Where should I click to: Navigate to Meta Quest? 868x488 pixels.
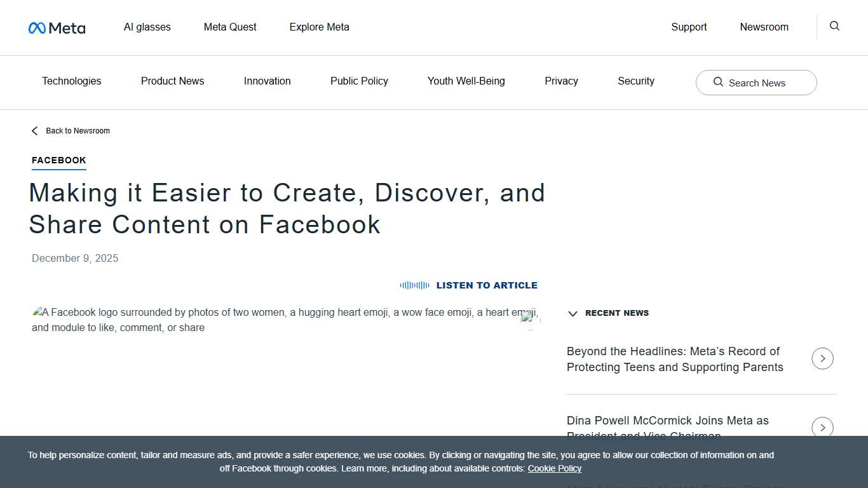pyautogui.click(x=230, y=27)
